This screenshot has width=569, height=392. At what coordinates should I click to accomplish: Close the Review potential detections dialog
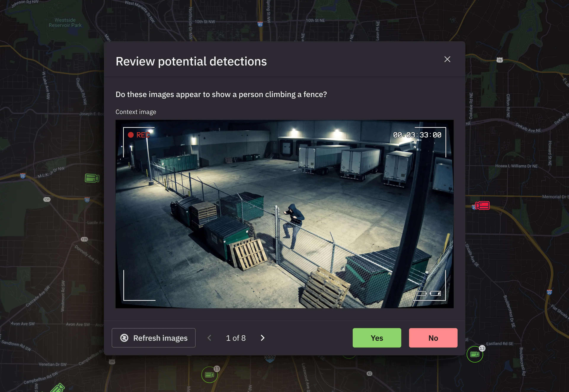coord(447,59)
